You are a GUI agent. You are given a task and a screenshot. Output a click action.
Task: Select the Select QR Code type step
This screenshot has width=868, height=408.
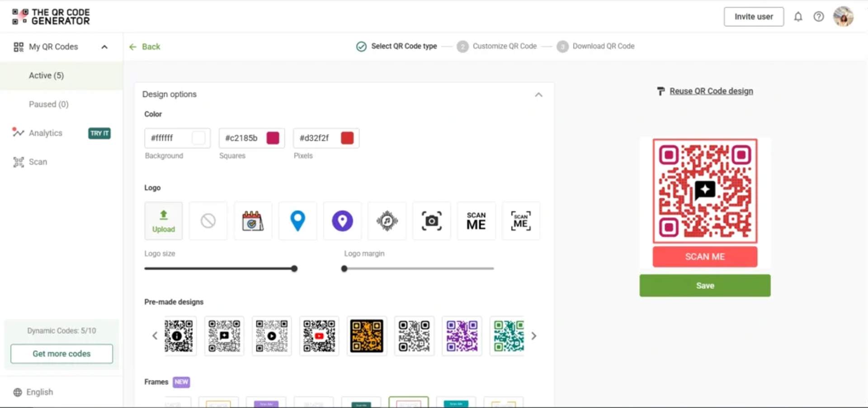coord(396,46)
